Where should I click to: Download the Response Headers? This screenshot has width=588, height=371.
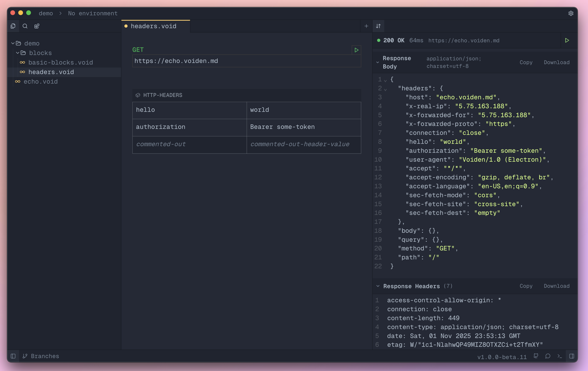556,286
